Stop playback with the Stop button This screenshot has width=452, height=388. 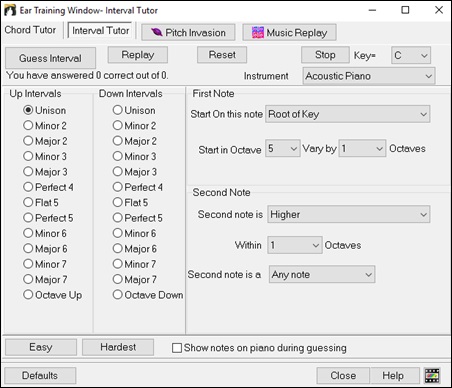[325, 55]
